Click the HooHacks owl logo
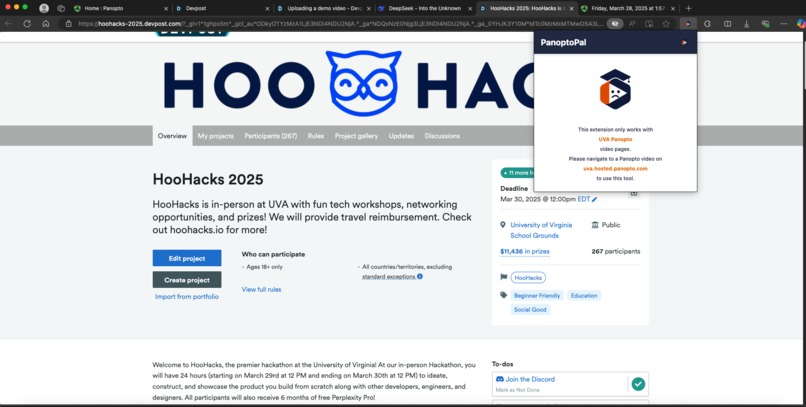Screen dimensions: 806x407 [x=363, y=83]
